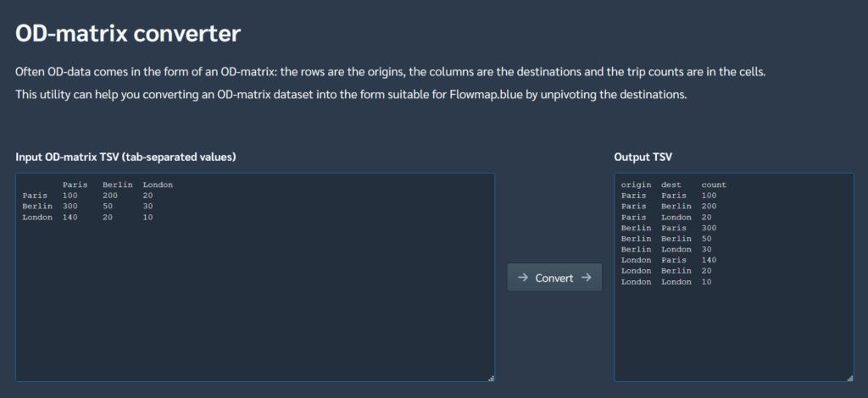Viewport: 868px width, 398px height.
Task: Click the Convert button
Action: click(554, 278)
